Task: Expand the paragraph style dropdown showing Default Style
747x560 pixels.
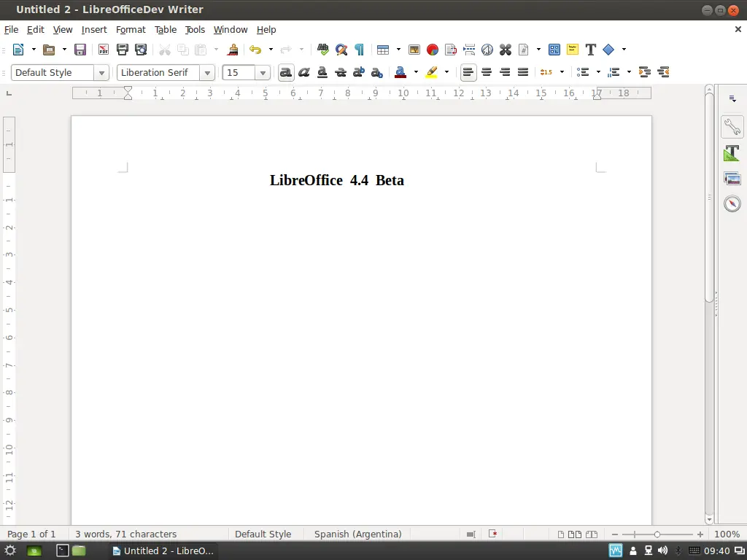Action: pos(101,73)
